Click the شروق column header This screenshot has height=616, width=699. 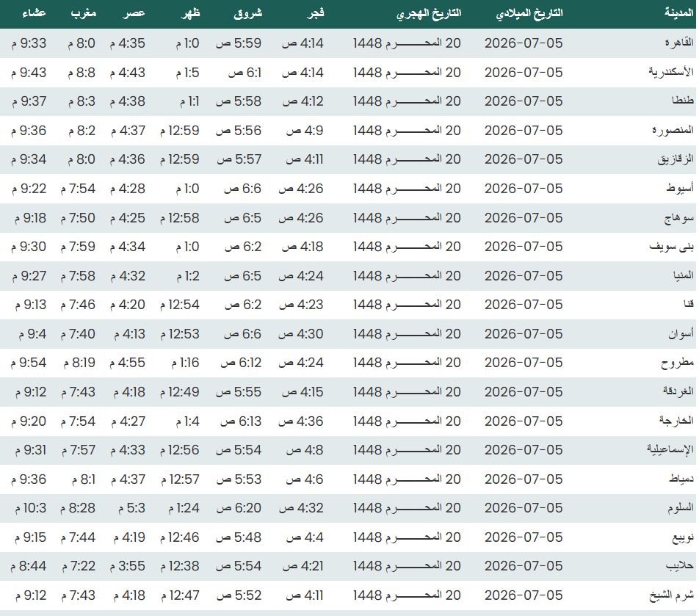[x=248, y=13]
